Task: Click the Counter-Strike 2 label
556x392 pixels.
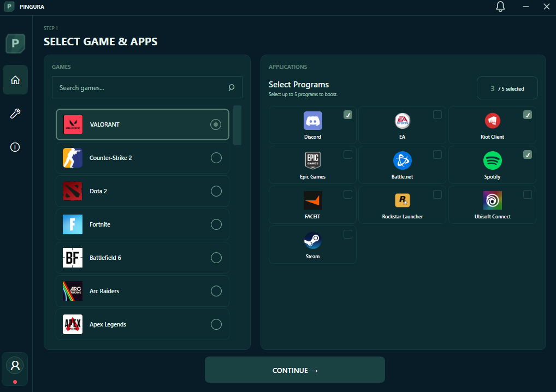Action: tap(111, 158)
